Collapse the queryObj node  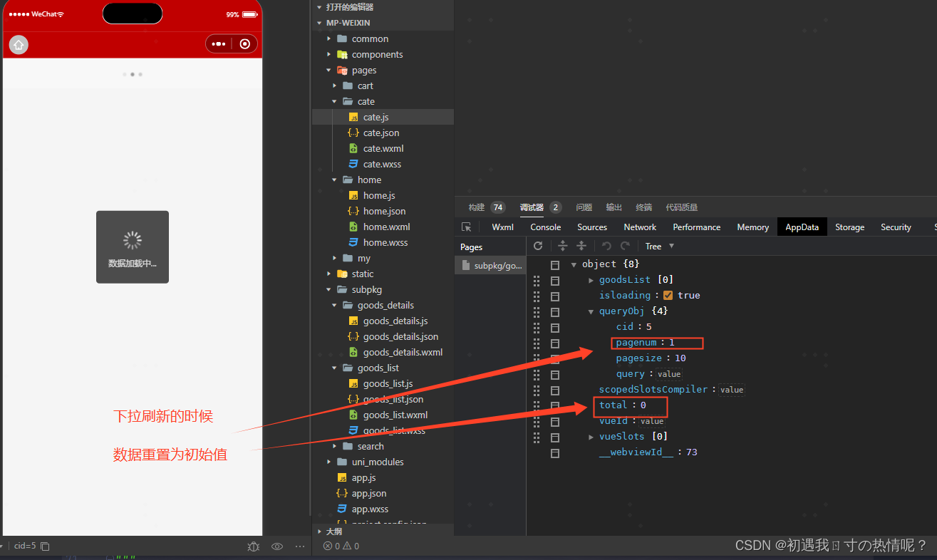[591, 311]
